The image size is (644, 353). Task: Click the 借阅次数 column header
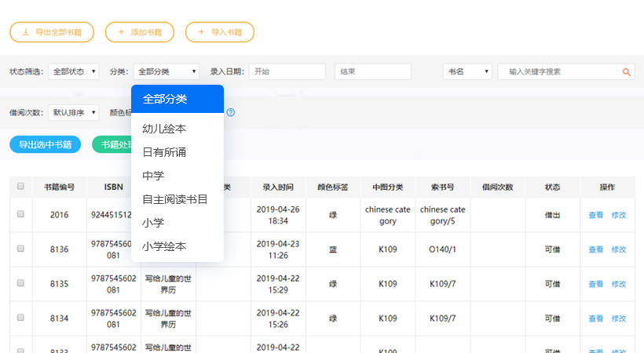pyautogui.click(x=497, y=187)
